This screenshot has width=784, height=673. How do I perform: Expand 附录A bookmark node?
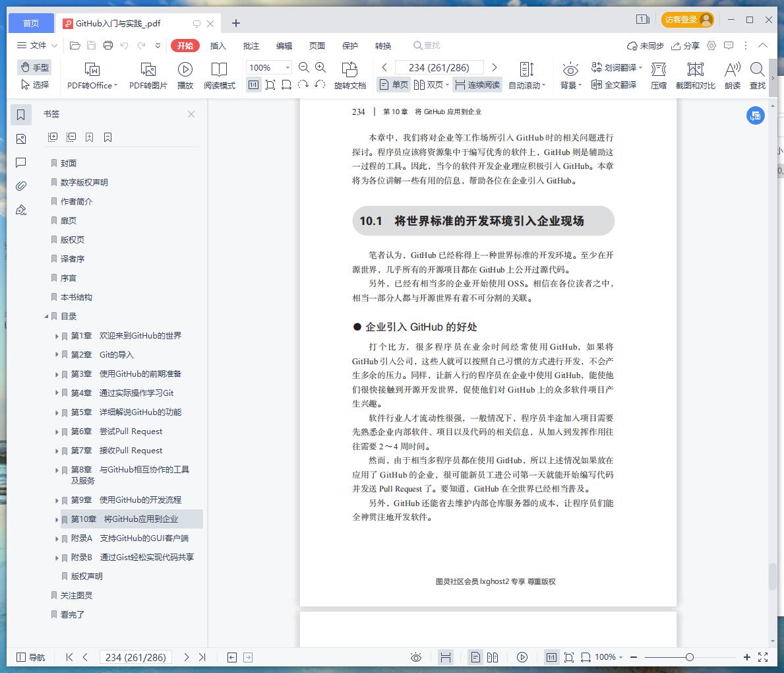coord(57,539)
